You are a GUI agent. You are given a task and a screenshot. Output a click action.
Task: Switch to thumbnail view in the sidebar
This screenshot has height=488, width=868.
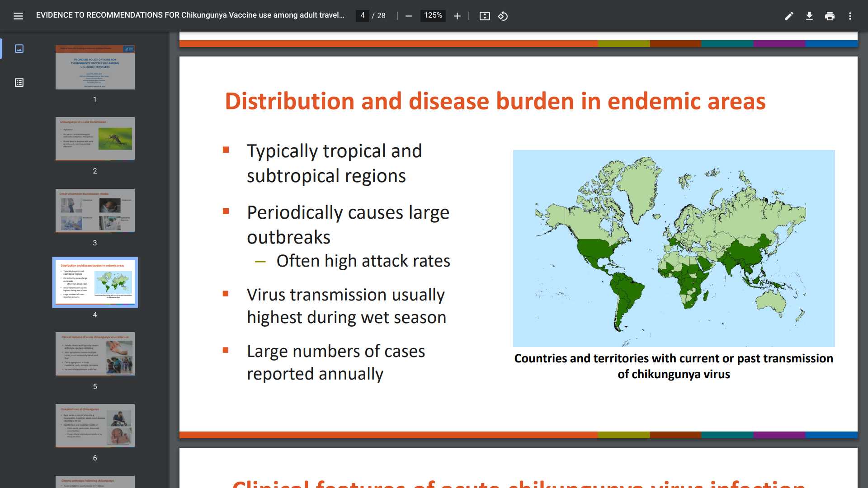[x=19, y=49]
